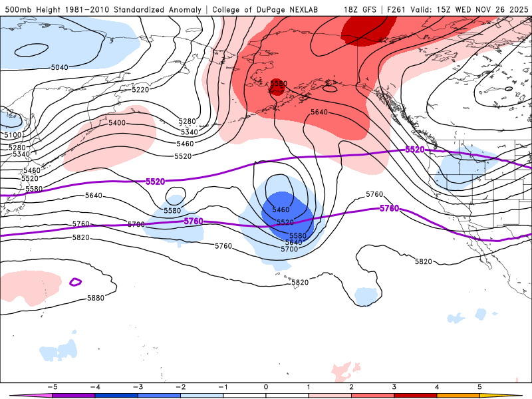Viewport: 532px width, 399px height.
Task: Click the College of DuPage NEXLAB title text
Action: click(x=265, y=9)
